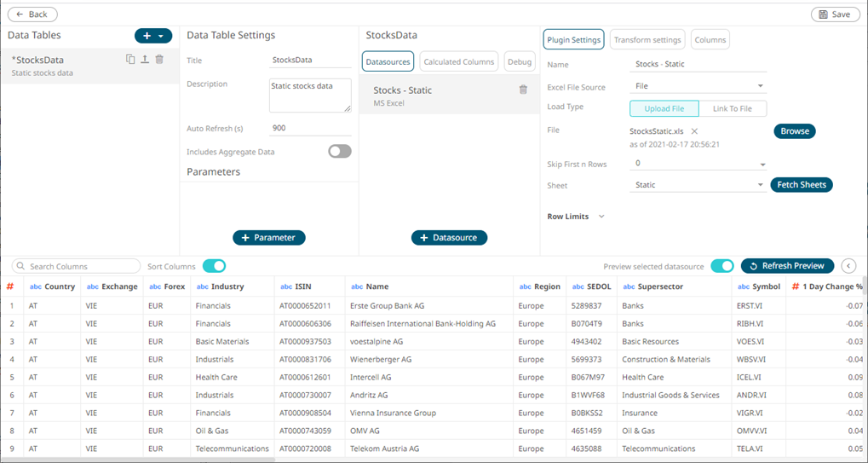Copy the StocksData data table

click(130, 60)
